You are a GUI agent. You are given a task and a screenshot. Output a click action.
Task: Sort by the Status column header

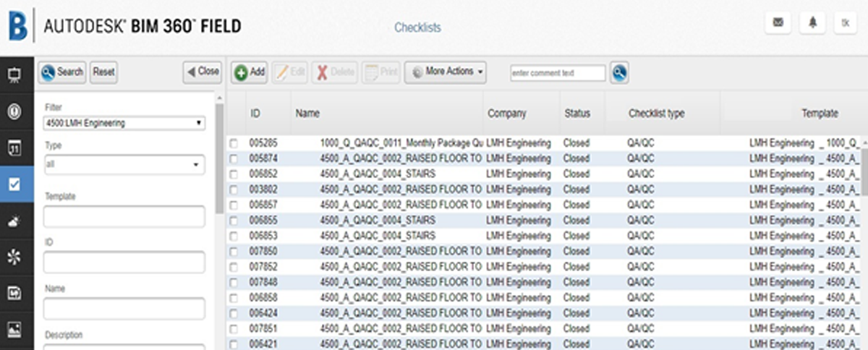pos(577,114)
